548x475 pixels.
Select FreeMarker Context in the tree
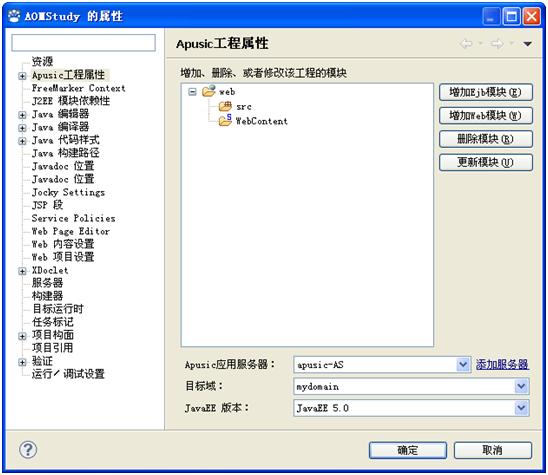point(79,88)
